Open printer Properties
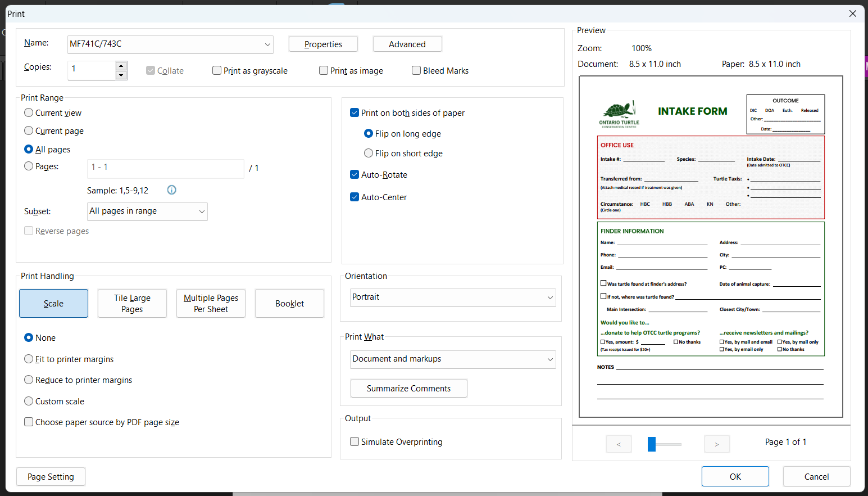The height and width of the screenshot is (496, 868). pyautogui.click(x=323, y=44)
